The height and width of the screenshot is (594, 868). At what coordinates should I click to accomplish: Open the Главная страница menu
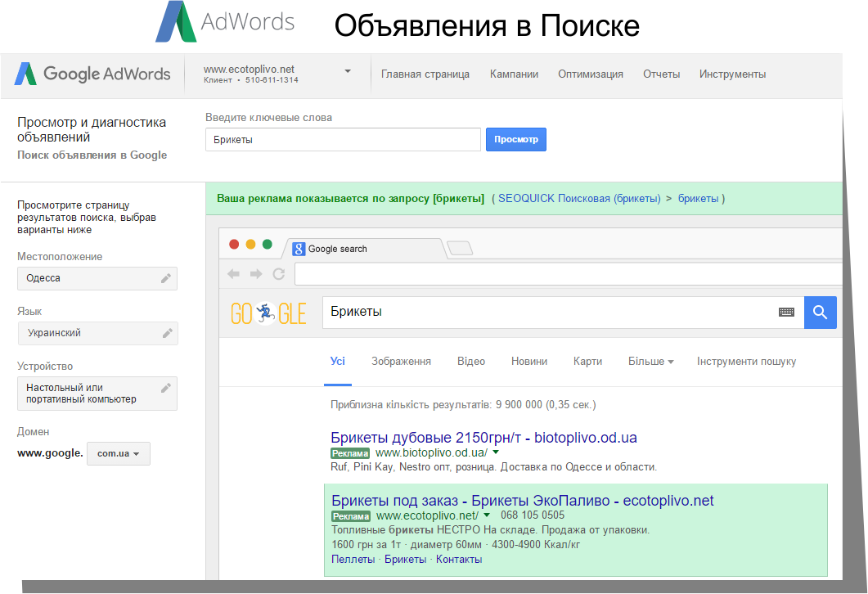click(425, 74)
